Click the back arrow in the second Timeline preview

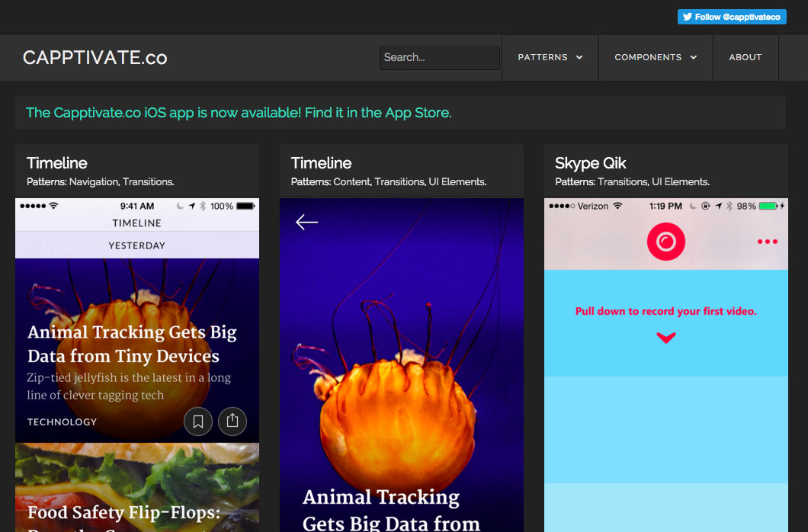306,222
